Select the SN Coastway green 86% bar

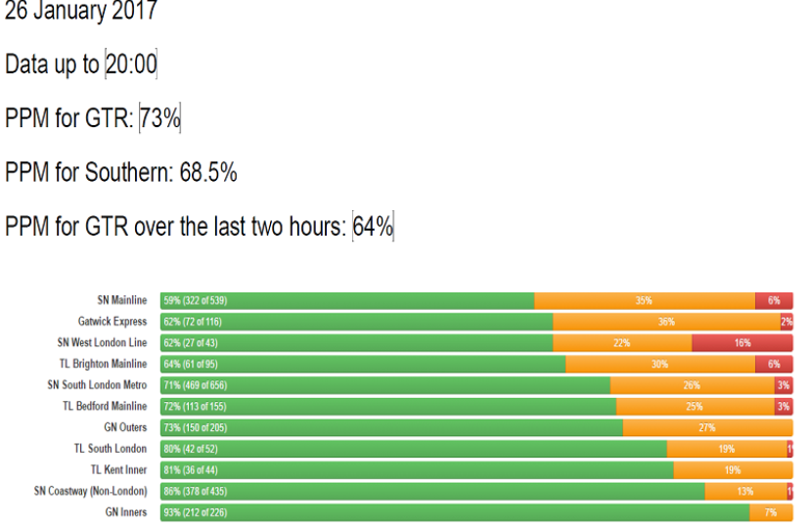(432, 491)
